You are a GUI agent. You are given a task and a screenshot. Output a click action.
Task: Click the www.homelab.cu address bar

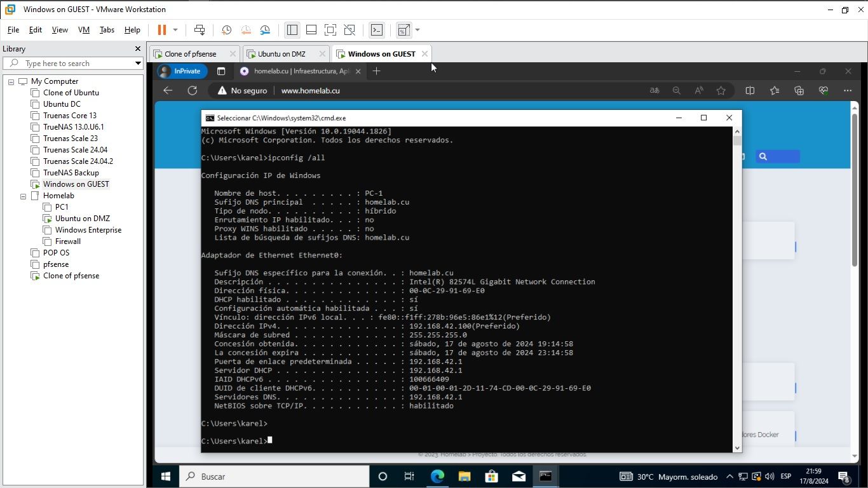click(310, 91)
